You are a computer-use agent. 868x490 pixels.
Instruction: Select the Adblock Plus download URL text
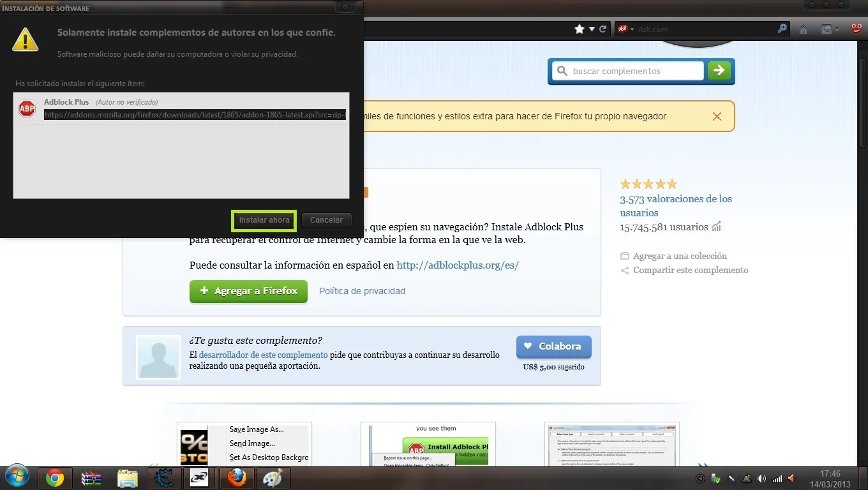(195, 115)
